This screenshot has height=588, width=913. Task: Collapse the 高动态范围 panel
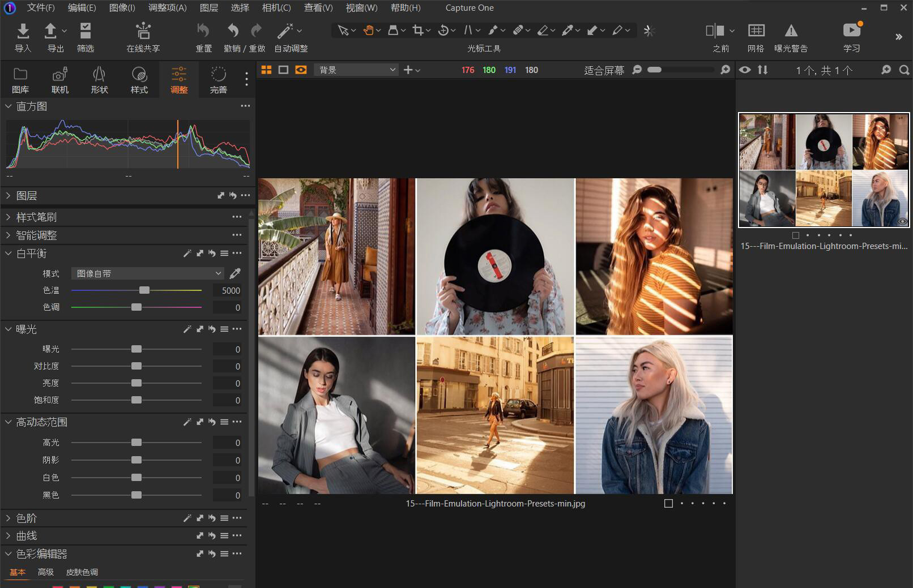click(x=8, y=422)
